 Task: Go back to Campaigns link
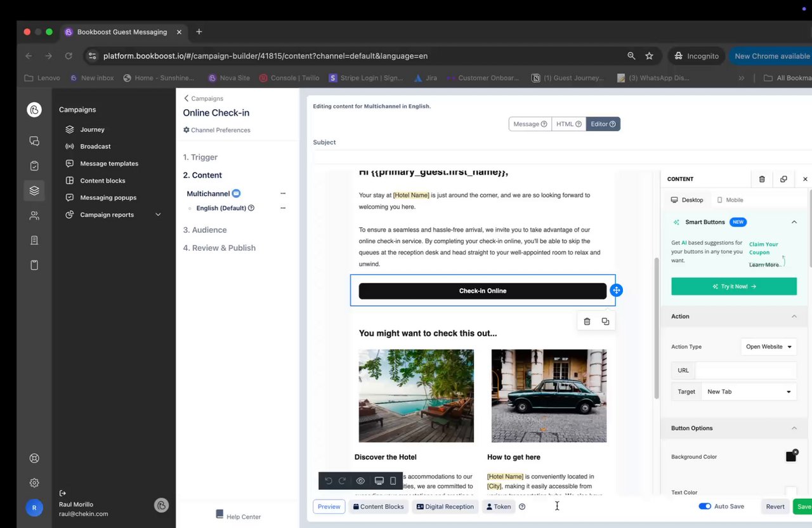[x=204, y=98]
